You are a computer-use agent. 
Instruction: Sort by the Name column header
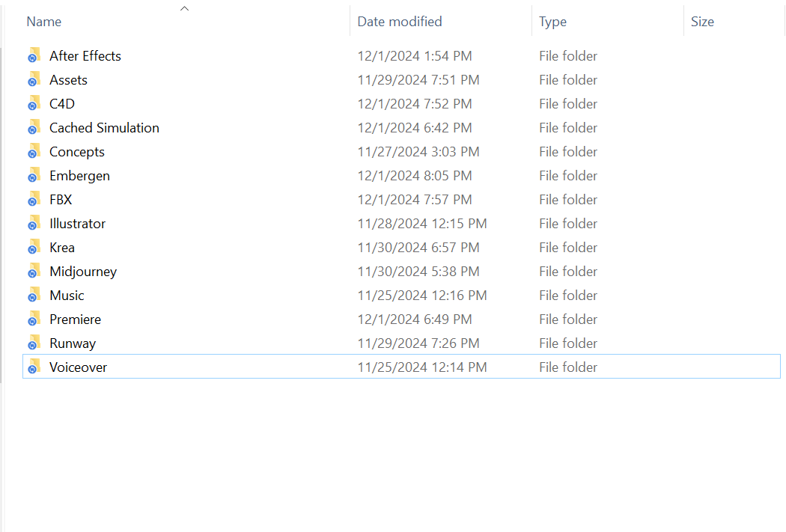pos(44,22)
